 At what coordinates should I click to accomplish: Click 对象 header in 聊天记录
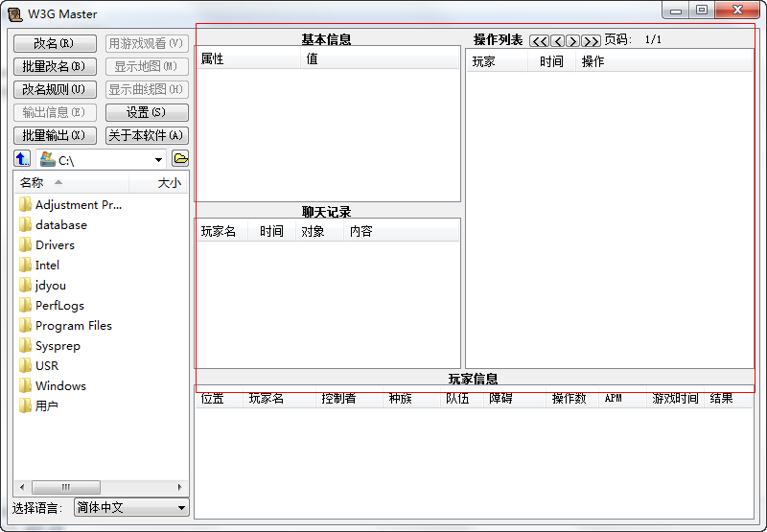319,231
